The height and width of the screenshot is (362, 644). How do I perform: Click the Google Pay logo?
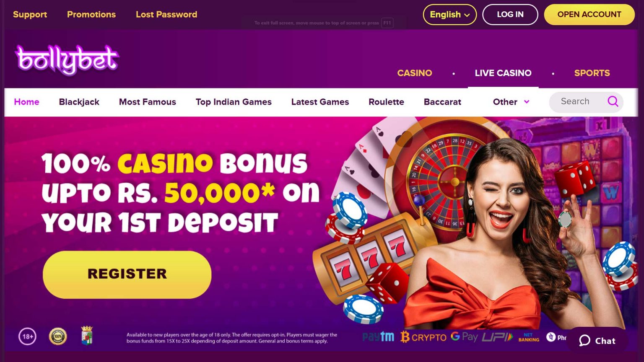point(464,337)
